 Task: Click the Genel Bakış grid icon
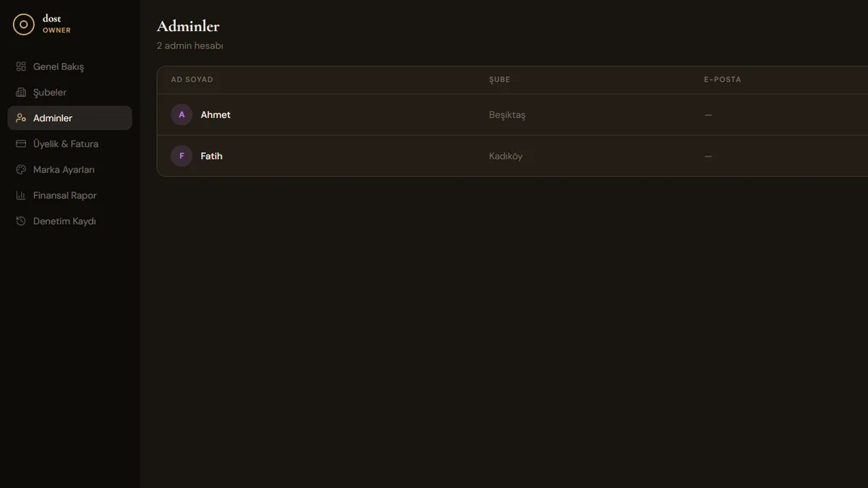point(21,67)
